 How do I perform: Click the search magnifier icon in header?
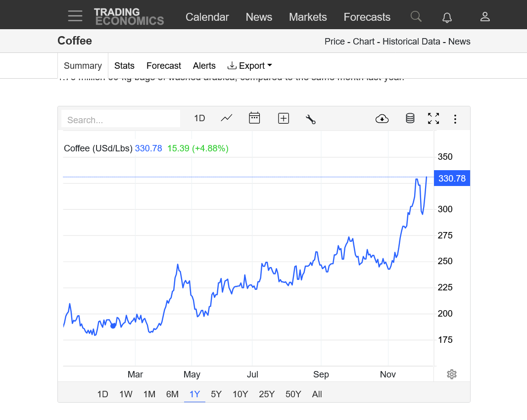[416, 17]
